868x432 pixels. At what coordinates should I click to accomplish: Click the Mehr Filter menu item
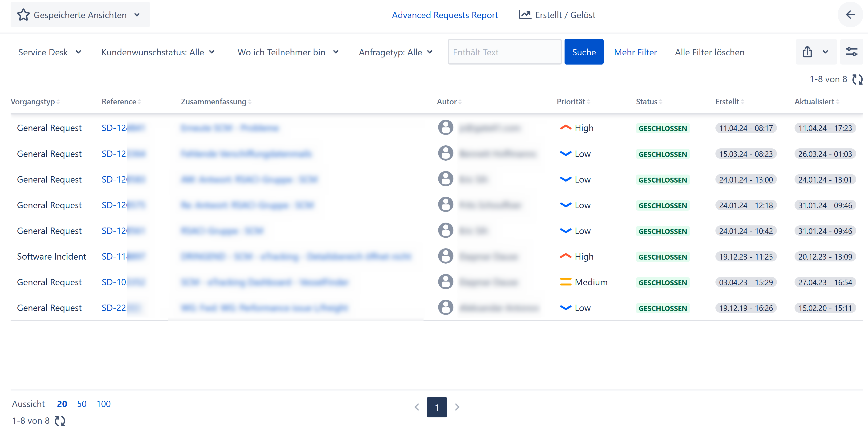pyautogui.click(x=635, y=52)
